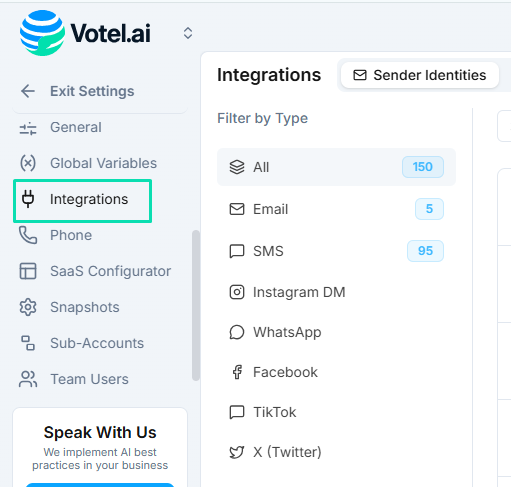Click the Global Variables (x) icon
This screenshot has width=511, height=487.
(28, 163)
